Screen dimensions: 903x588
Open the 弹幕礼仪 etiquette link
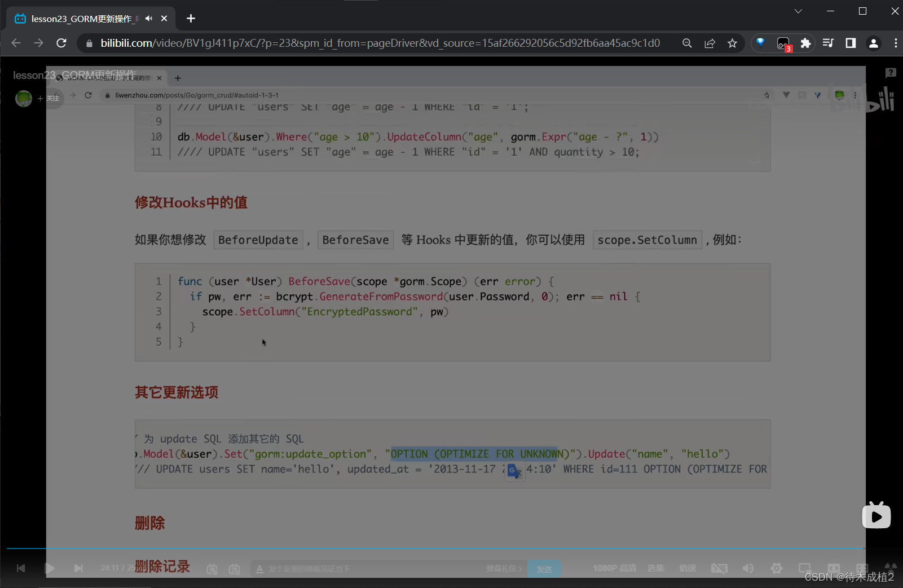coord(504,569)
